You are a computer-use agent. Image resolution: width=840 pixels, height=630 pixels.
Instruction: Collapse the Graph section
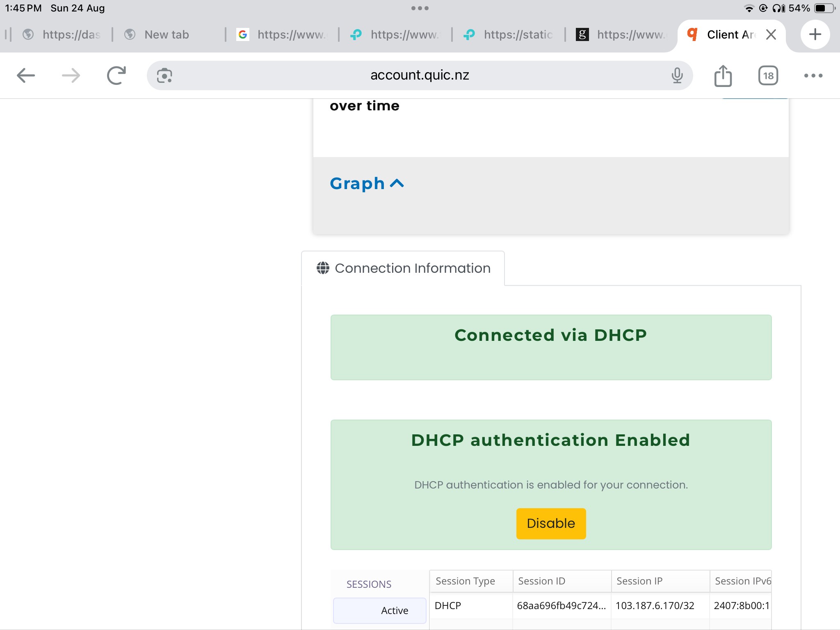pos(367,183)
